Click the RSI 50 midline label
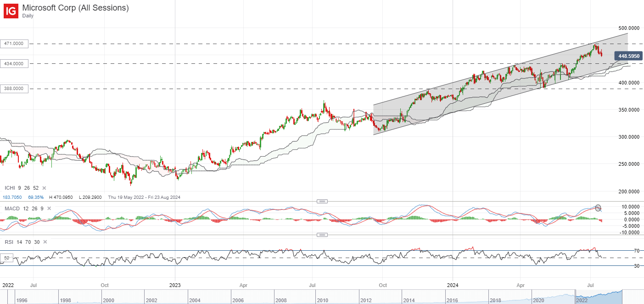The image size is (644, 304). tap(6, 258)
